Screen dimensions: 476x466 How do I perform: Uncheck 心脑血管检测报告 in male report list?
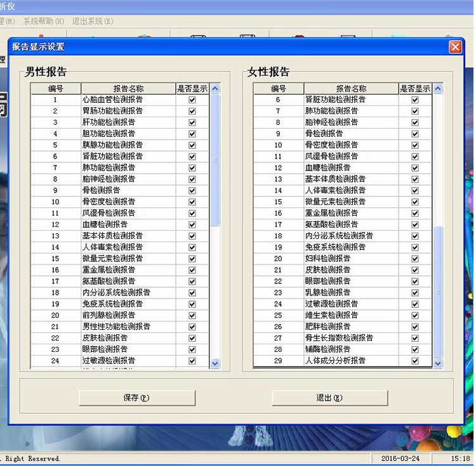click(x=192, y=100)
